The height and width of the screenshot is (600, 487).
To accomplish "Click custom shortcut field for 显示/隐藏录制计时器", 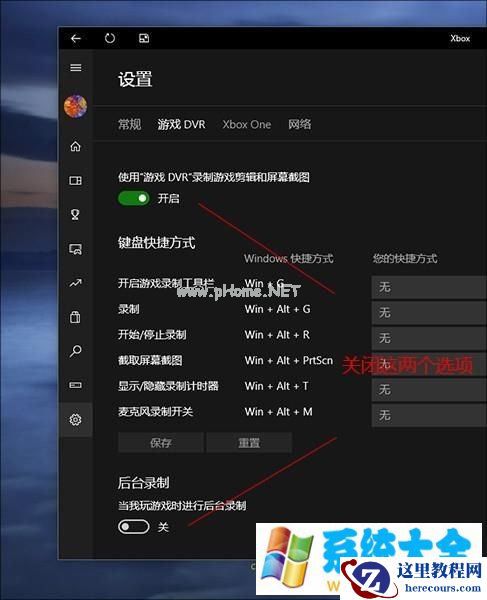I will coord(429,390).
